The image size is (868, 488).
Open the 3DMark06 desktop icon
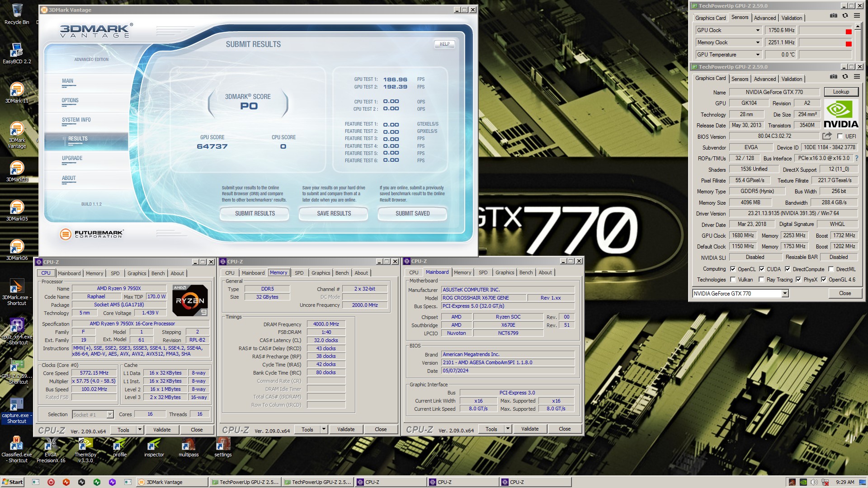(17, 249)
